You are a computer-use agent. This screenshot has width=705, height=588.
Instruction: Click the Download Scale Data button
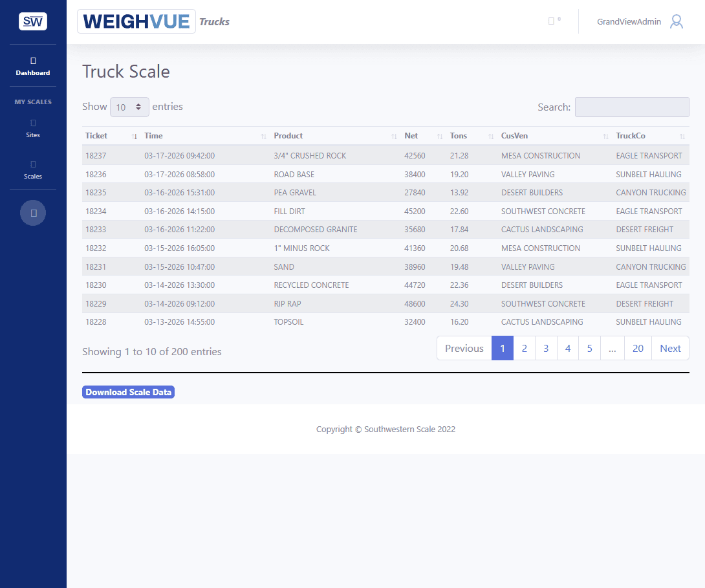(x=128, y=391)
